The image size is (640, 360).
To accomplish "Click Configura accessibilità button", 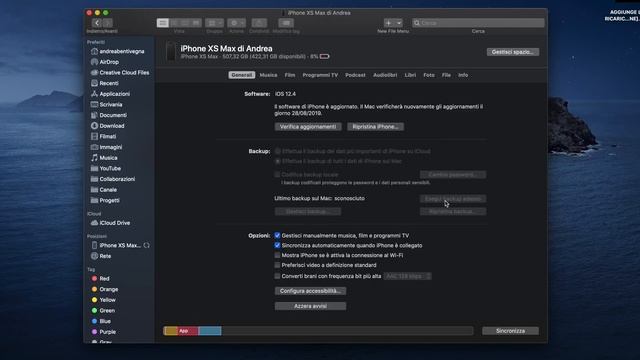I will point(310,291).
